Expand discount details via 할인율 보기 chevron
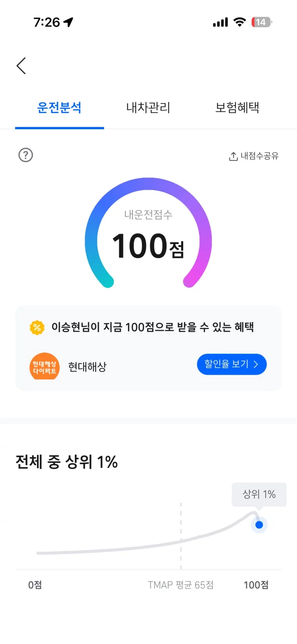This screenshot has height=644, width=297. (x=256, y=365)
